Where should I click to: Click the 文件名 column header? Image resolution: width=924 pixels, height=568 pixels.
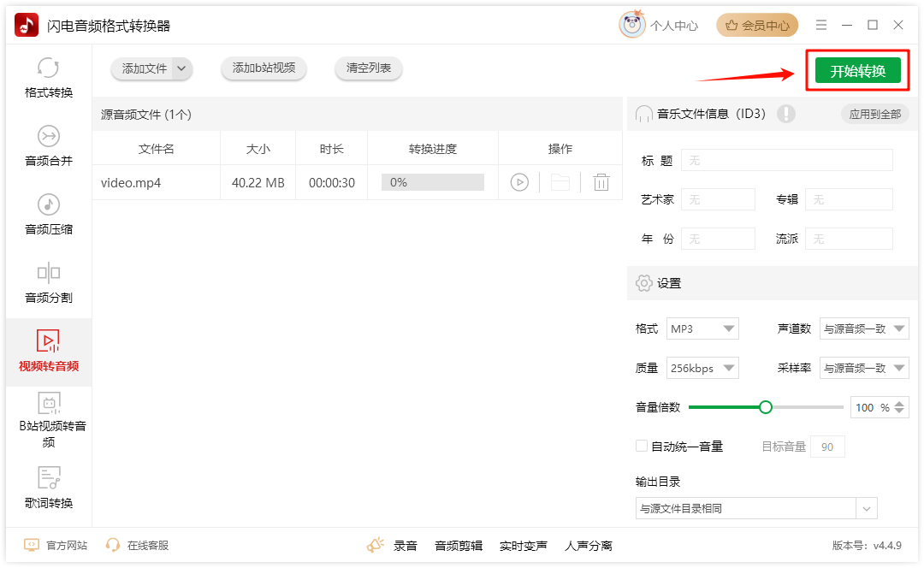pyautogui.click(x=157, y=149)
